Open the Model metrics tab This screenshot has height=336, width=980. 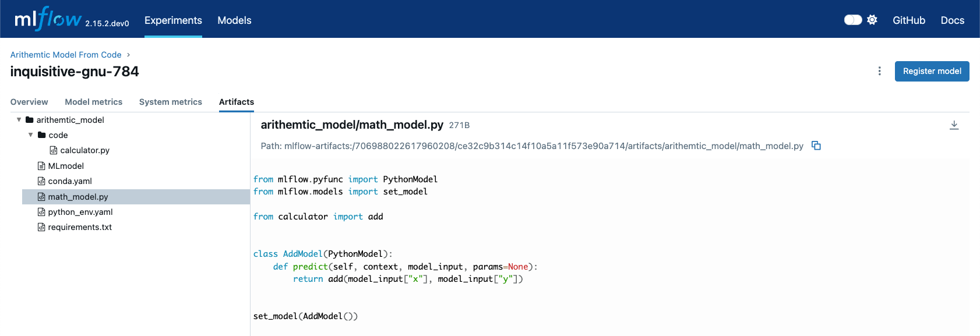tap(93, 102)
